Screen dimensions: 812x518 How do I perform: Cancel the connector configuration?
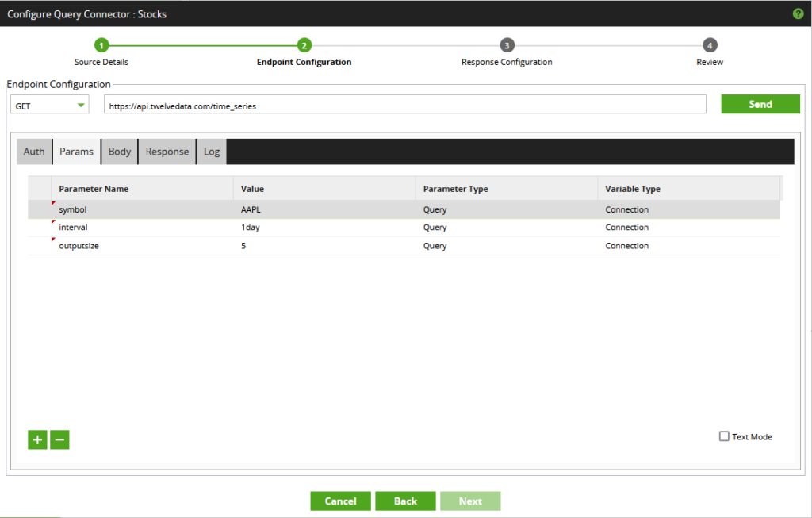[x=340, y=501]
